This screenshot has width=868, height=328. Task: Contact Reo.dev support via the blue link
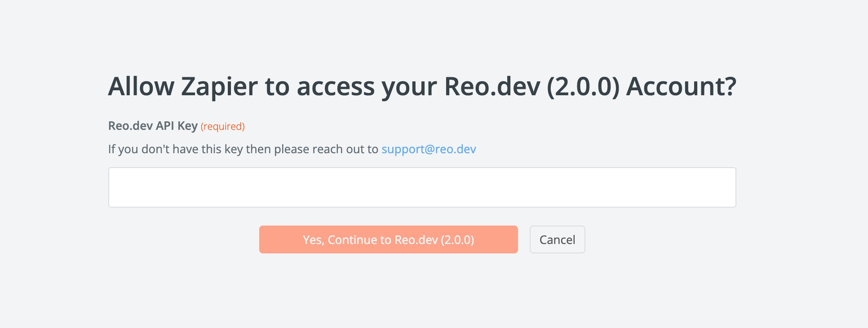coord(429,149)
